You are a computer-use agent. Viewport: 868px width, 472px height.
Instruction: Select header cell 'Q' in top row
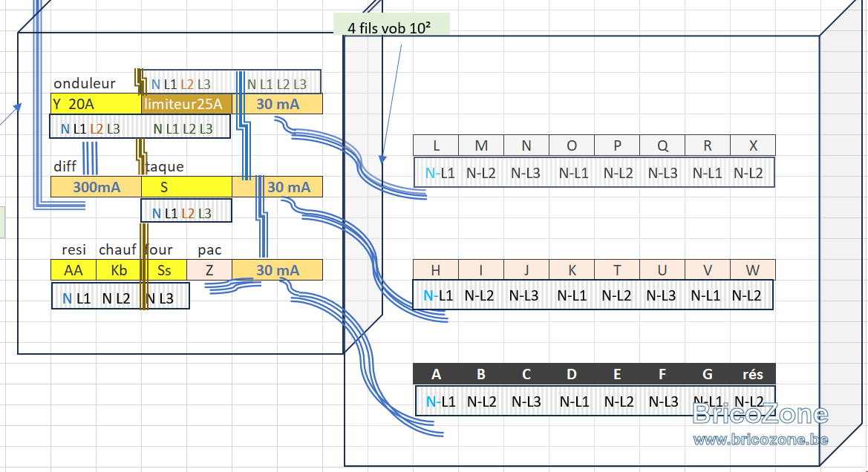662,145
